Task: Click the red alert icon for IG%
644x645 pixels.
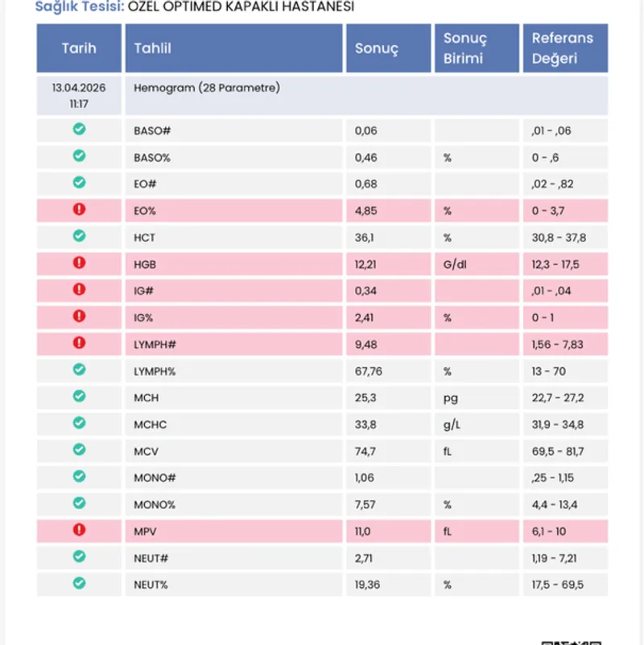Action: [x=79, y=316]
